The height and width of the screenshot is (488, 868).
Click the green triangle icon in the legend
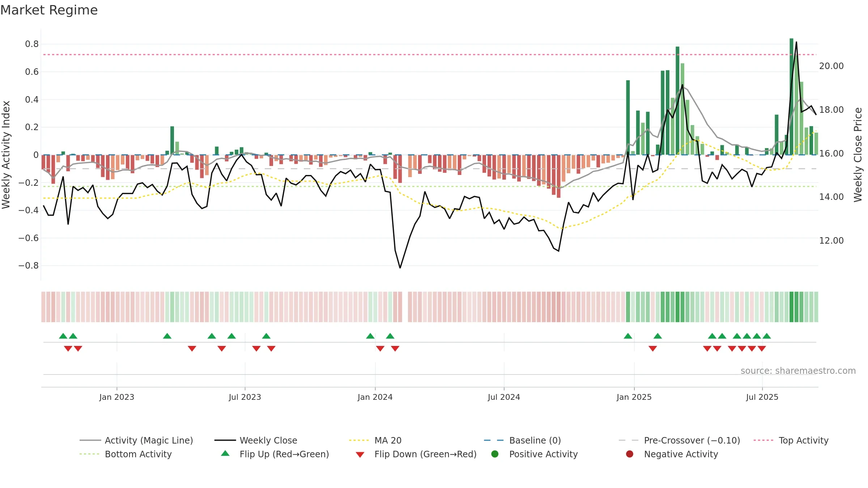tap(225, 453)
